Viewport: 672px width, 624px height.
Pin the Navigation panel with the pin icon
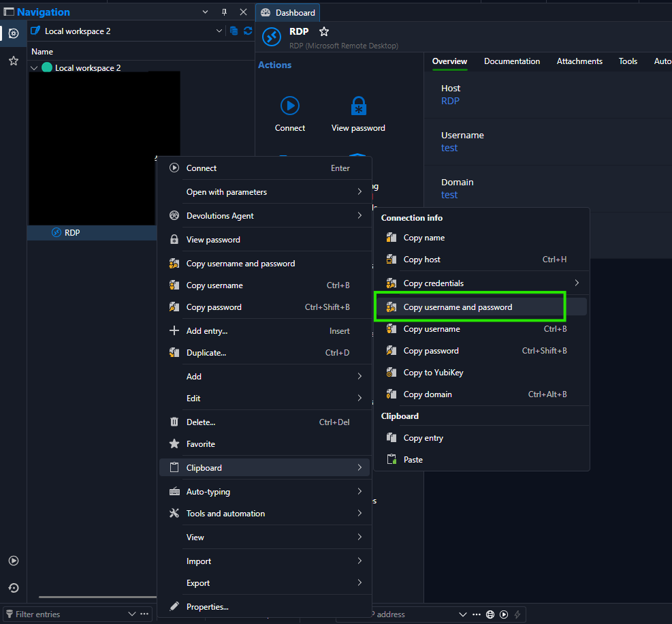224,12
